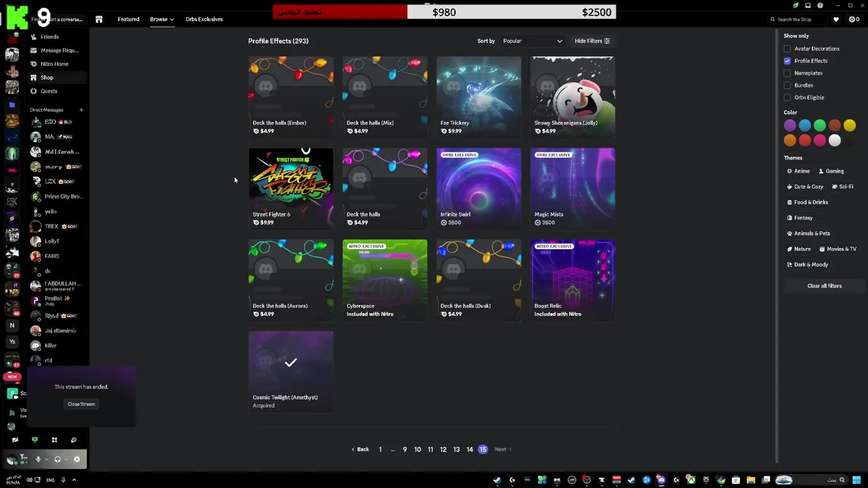
Task: Click Clear all filters
Action: [x=824, y=286]
